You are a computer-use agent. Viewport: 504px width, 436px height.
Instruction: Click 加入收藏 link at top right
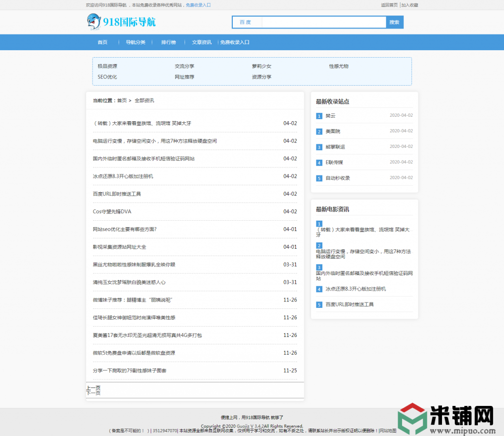[x=409, y=5]
